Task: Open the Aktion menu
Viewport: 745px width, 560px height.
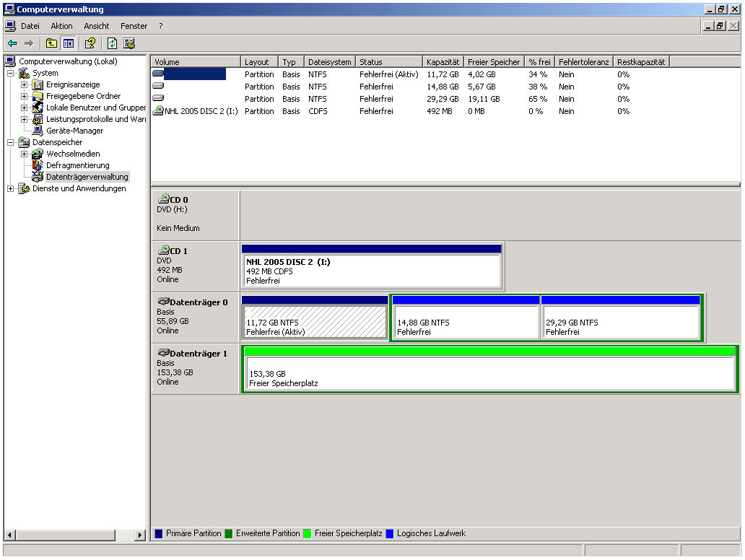Action: (x=62, y=26)
